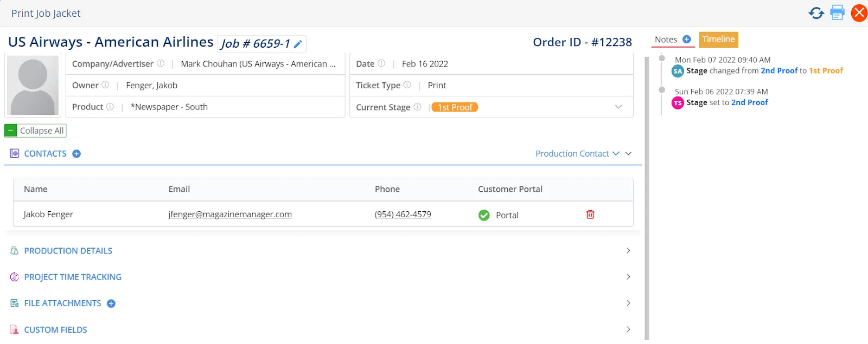
Task: Click the printer icon to print job jacket
Action: click(x=837, y=12)
